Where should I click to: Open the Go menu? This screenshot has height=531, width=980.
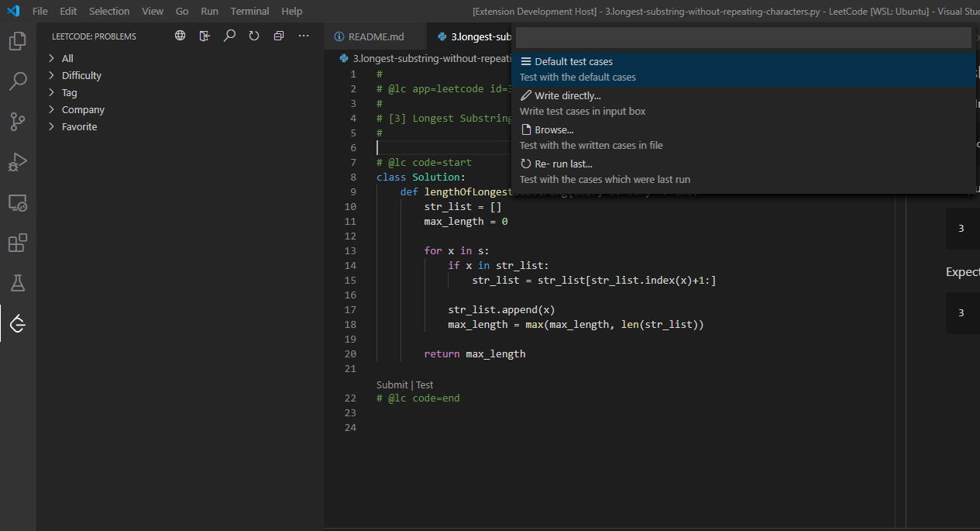click(x=182, y=11)
